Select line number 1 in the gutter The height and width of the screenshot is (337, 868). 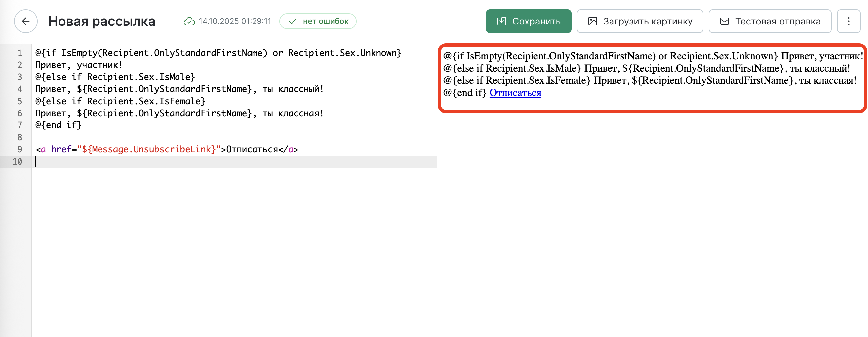[x=20, y=53]
